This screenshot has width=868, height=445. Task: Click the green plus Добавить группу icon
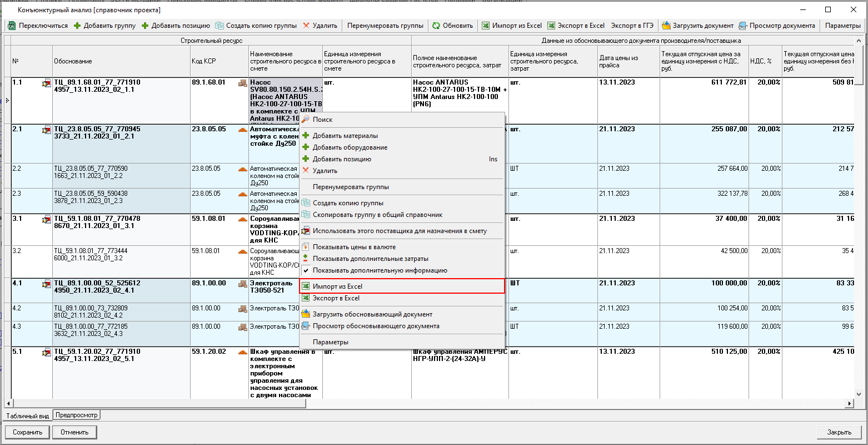(77, 26)
